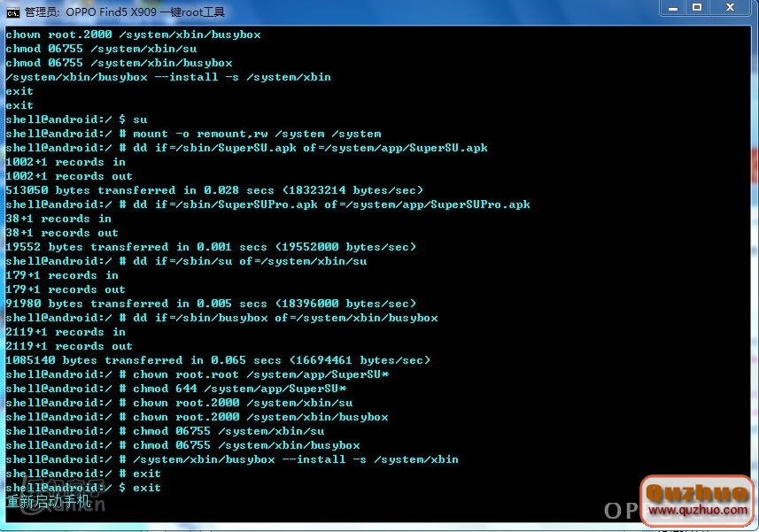
Task: Click the 'dd if=/sbin/SuperSUPro.apk' command line
Action: point(268,204)
